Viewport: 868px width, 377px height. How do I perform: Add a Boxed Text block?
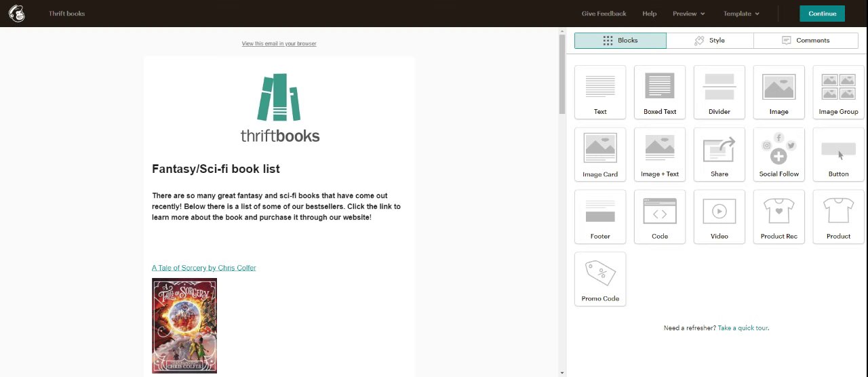[x=660, y=92]
